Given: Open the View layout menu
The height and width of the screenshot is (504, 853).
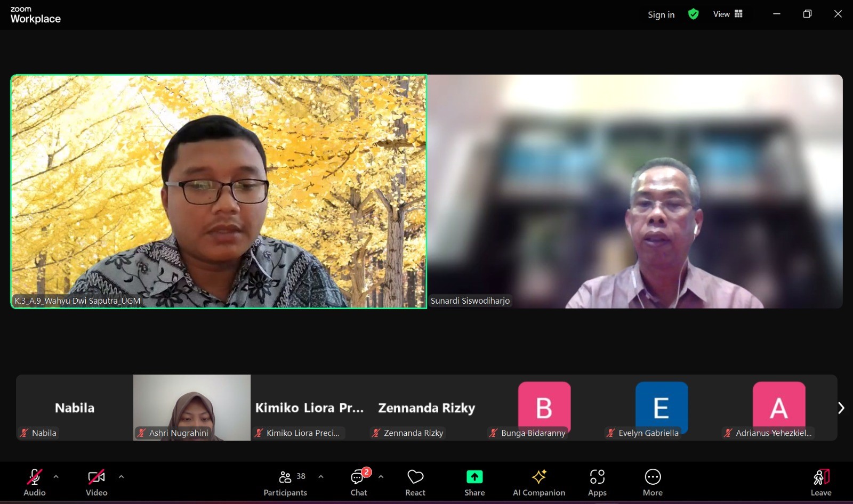Looking at the screenshot, I should click(x=728, y=14).
